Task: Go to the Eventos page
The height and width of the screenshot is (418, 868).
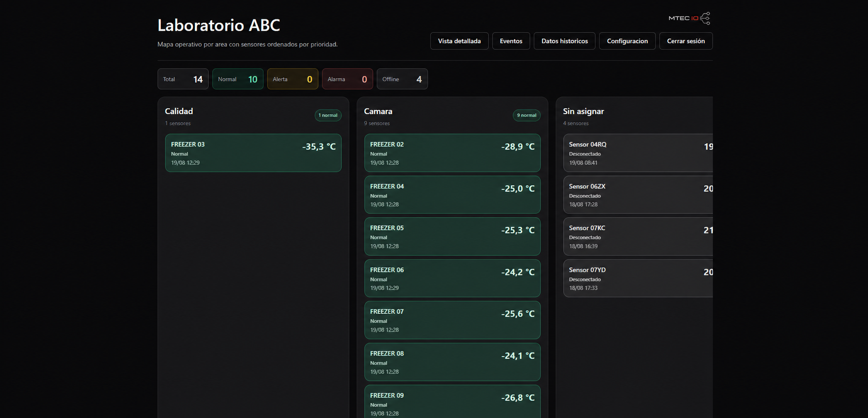Action: point(511,41)
